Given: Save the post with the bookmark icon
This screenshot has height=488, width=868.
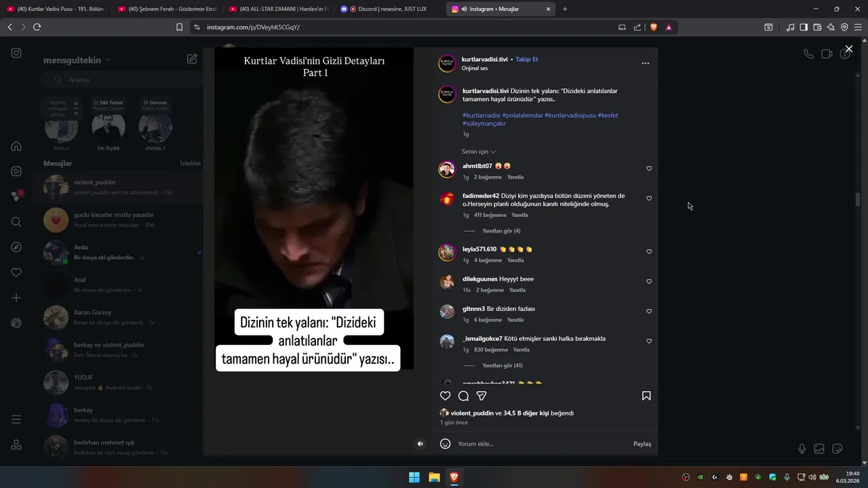Looking at the screenshot, I should 646,396.
